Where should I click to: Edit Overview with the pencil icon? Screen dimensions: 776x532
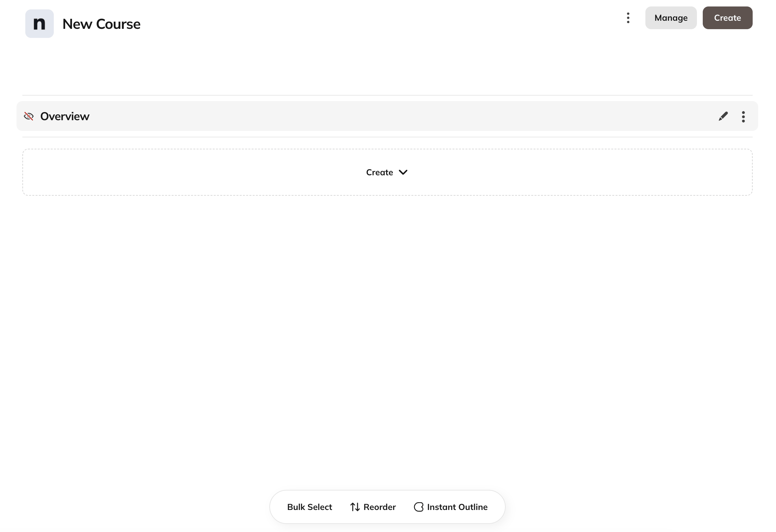point(723,117)
